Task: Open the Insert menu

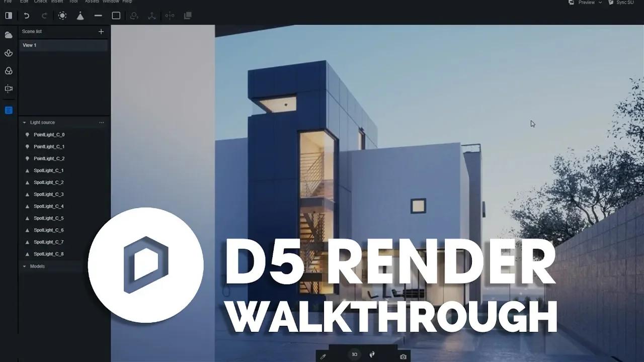Action: point(57,2)
